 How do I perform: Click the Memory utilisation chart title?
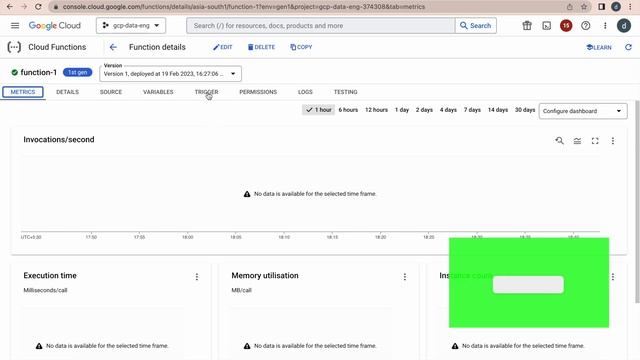[x=265, y=276]
